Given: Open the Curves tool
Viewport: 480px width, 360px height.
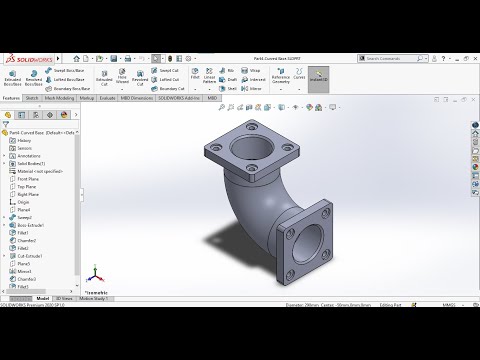Looking at the screenshot, I should click(299, 73).
